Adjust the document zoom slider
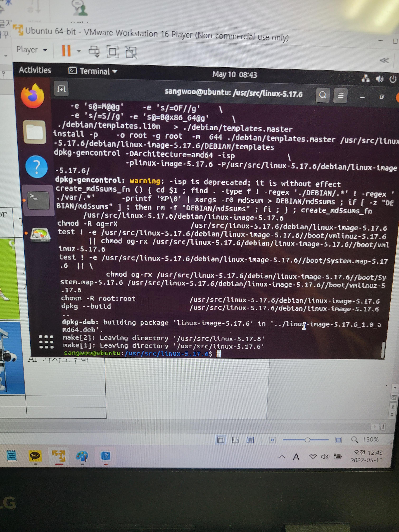This screenshot has height=532, width=399. 307,440
